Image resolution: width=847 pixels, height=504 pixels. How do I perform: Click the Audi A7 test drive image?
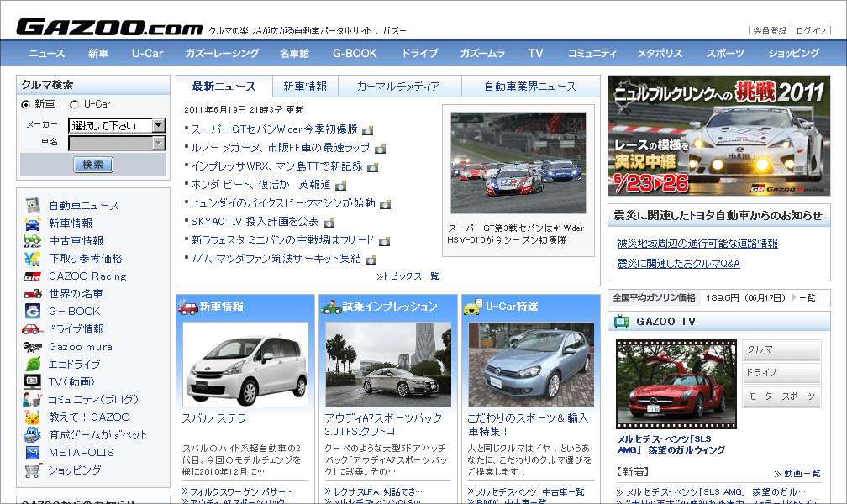click(x=388, y=365)
